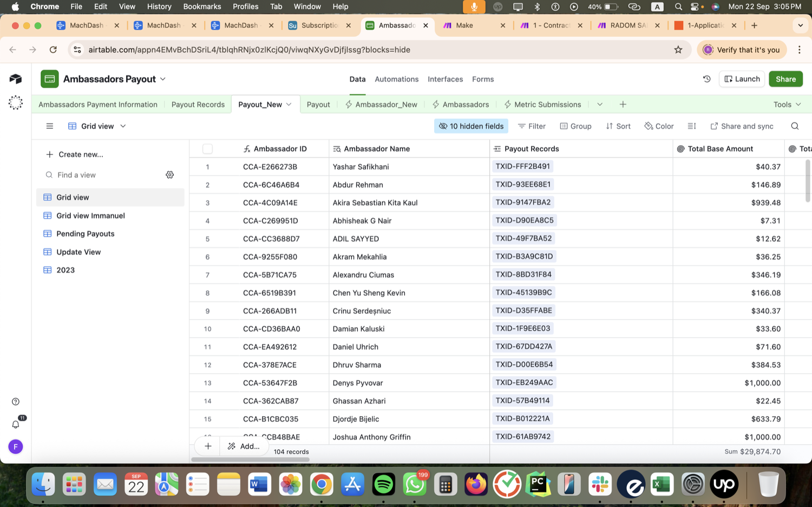Add a new table plus icon
The width and height of the screenshot is (812, 507).
[623, 104]
